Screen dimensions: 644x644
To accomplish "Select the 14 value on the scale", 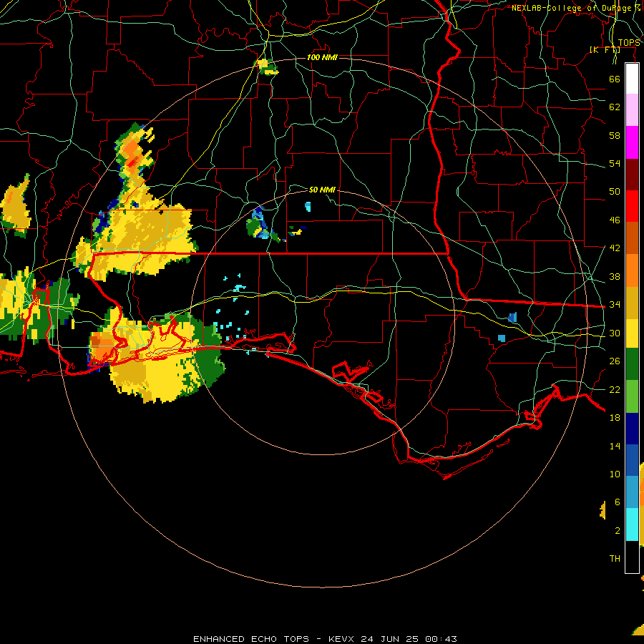I will point(615,446).
